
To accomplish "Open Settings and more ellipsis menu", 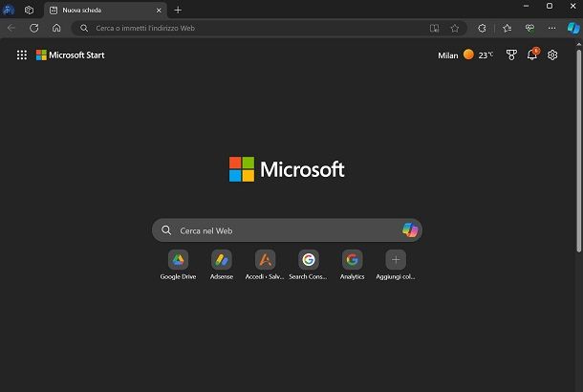I will tap(551, 29).
